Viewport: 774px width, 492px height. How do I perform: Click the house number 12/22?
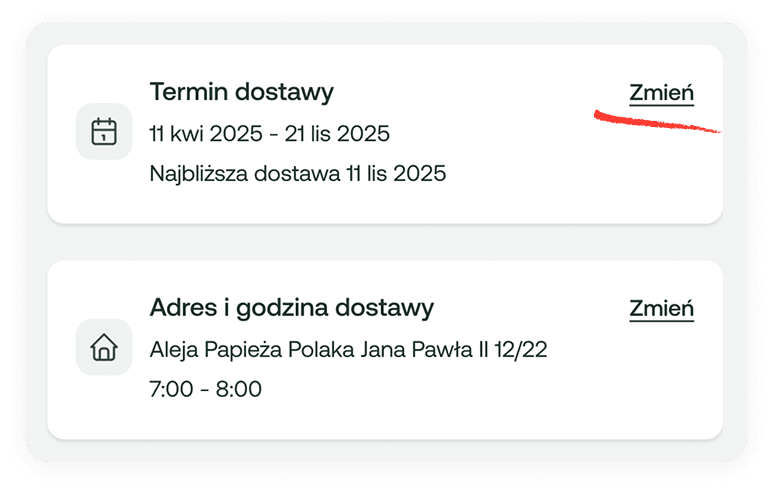point(520,350)
